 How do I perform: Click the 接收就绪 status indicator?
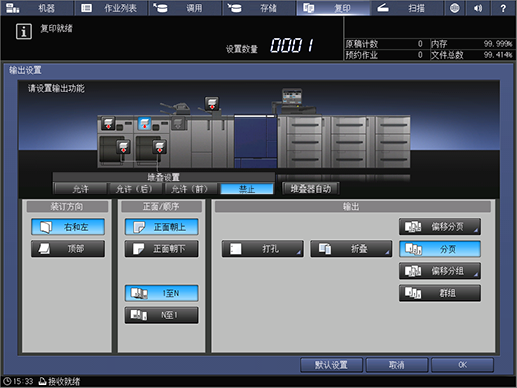(60, 381)
